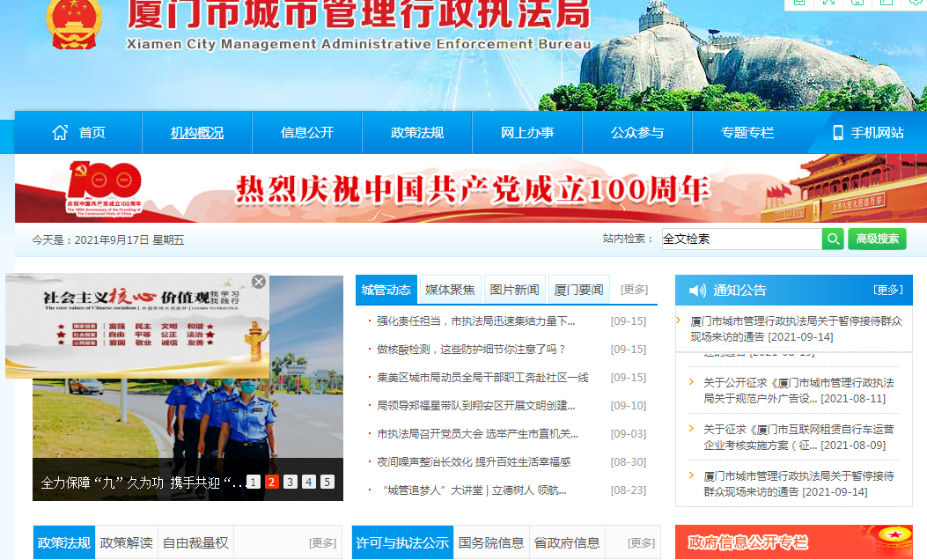Select the 政策解读 tab
The width and height of the screenshot is (927, 560).
127,542
